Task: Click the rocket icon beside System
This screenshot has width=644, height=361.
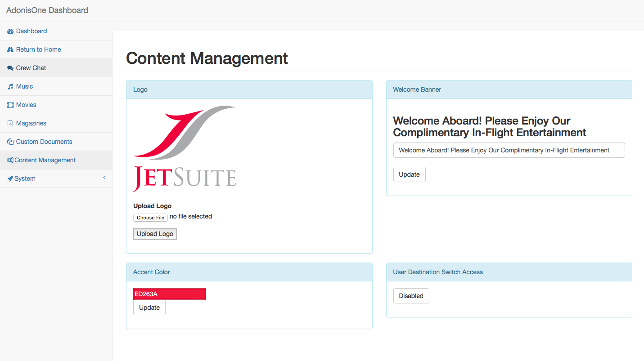Action: pos(10,178)
